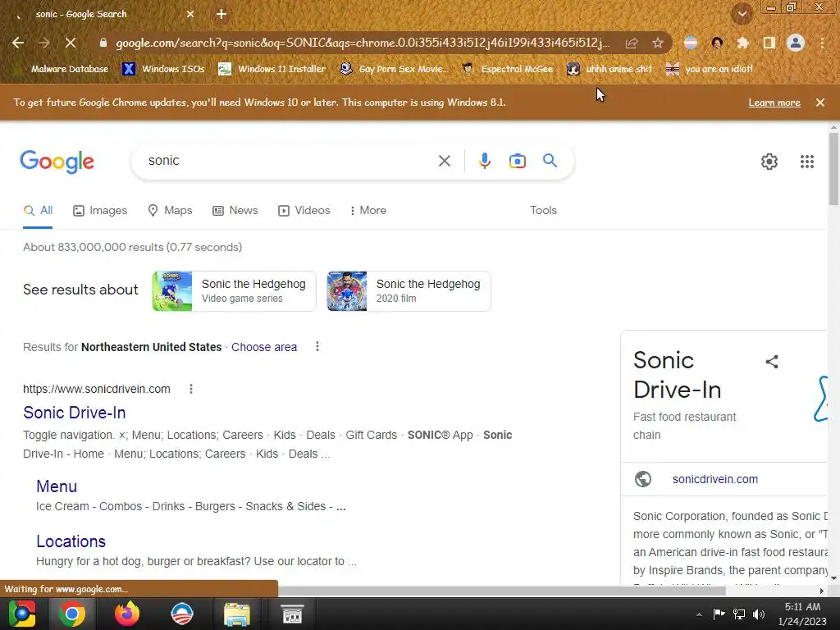
Task: Open Chrome from the taskbar
Action: [x=72, y=614]
